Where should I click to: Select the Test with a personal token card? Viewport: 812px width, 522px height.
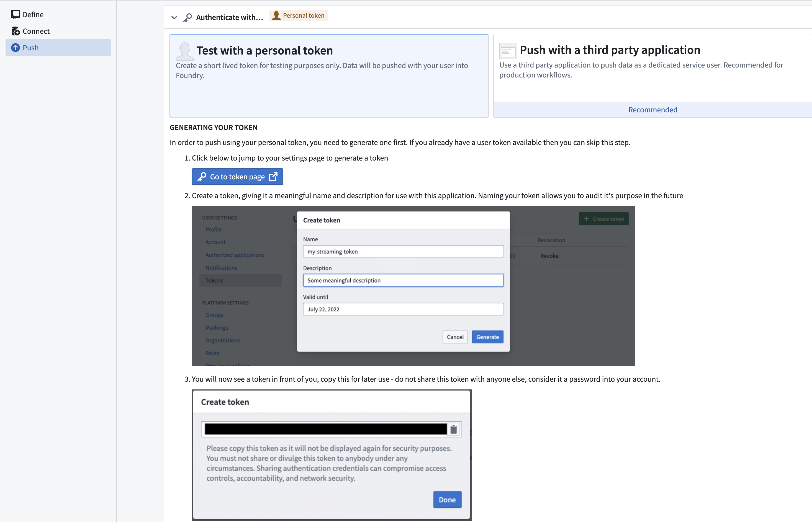(328, 76)
